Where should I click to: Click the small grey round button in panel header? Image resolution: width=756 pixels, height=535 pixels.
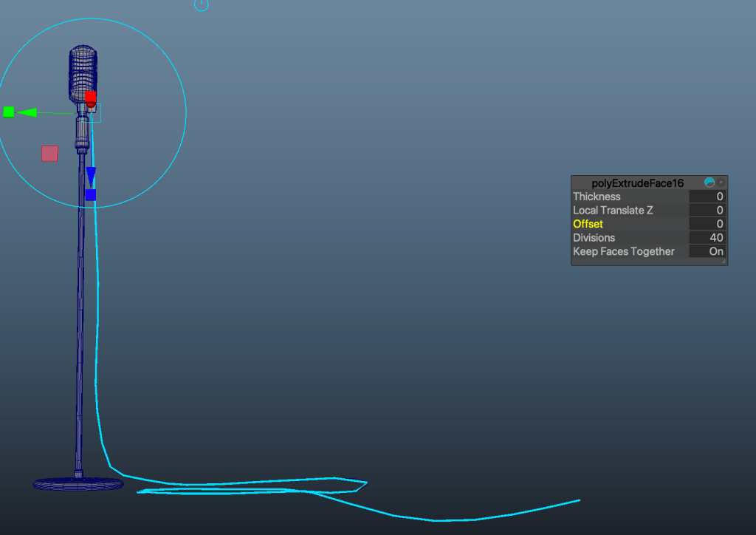coord(721,183)
